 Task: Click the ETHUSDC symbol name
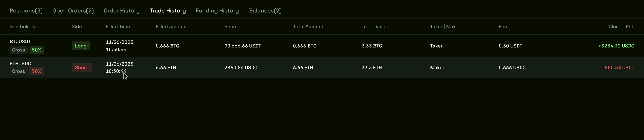pos(20,64)
